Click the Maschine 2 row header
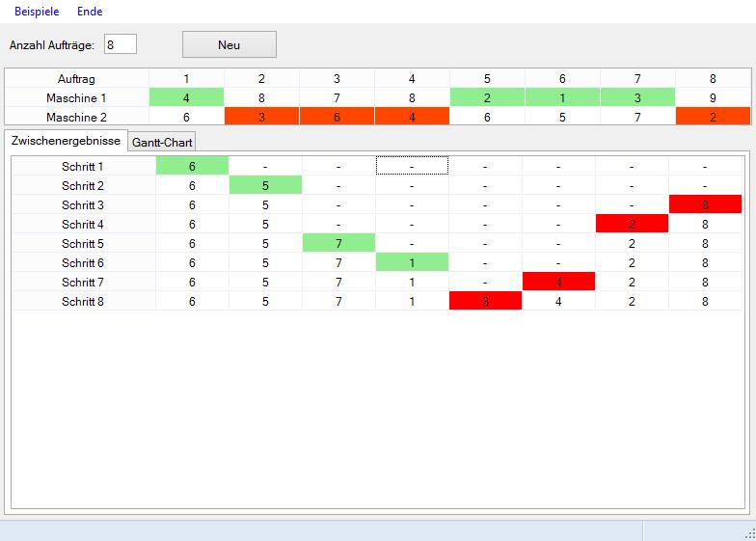Viewport: 756px width, 541px height. 77,117
